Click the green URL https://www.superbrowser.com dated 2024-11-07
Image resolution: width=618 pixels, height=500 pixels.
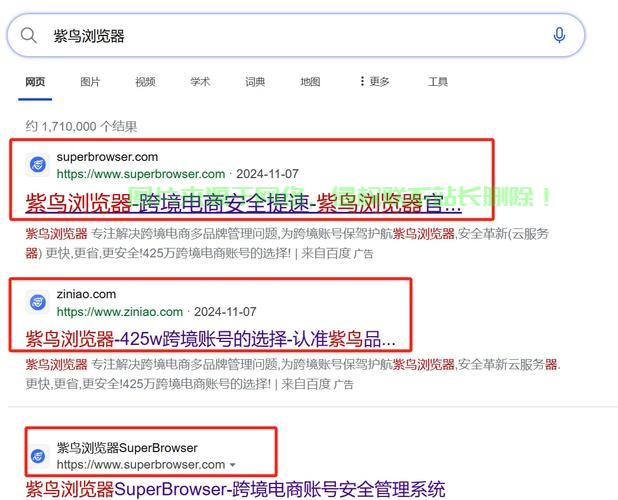pos(141,174)
